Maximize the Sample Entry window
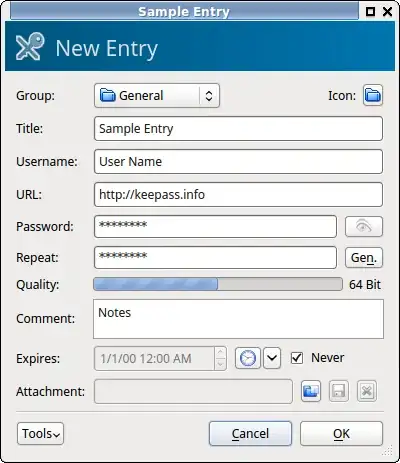 pos(370,12)
